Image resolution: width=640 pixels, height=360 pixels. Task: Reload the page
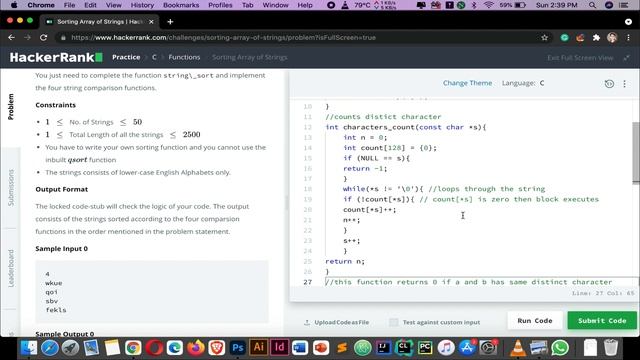click(43, 38)
